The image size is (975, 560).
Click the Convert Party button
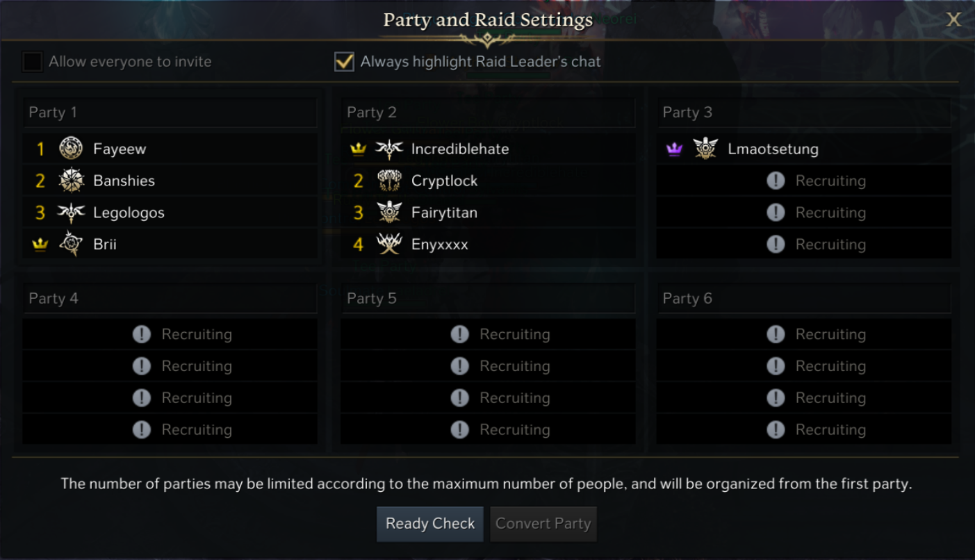pyautogui.click(x=543, y=524)
